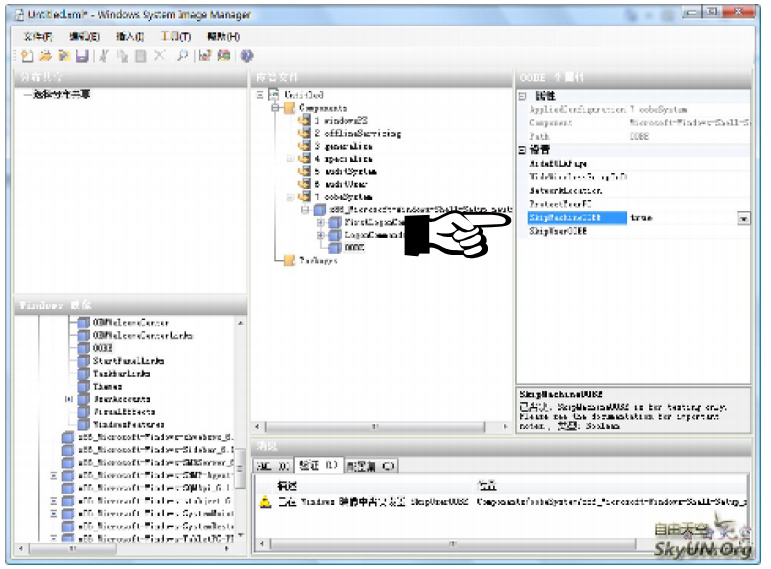Click the Help question-mark toolbar icon

click(x=247, y=56)
